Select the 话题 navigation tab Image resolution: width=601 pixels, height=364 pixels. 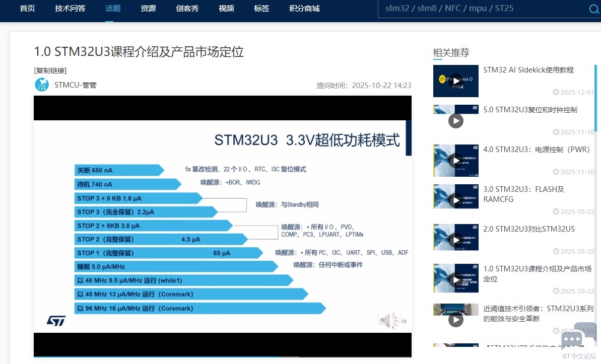(x=113, y=9)
